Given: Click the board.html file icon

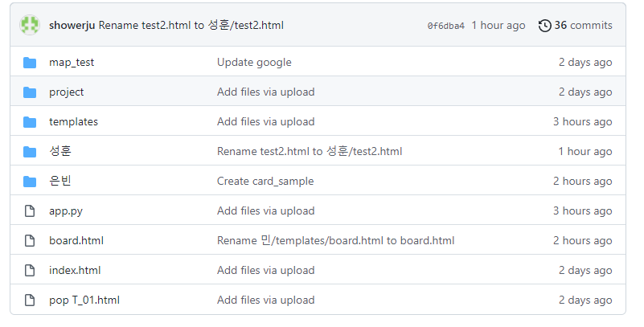Looking at the screenshot, I should tap(31, 241).
